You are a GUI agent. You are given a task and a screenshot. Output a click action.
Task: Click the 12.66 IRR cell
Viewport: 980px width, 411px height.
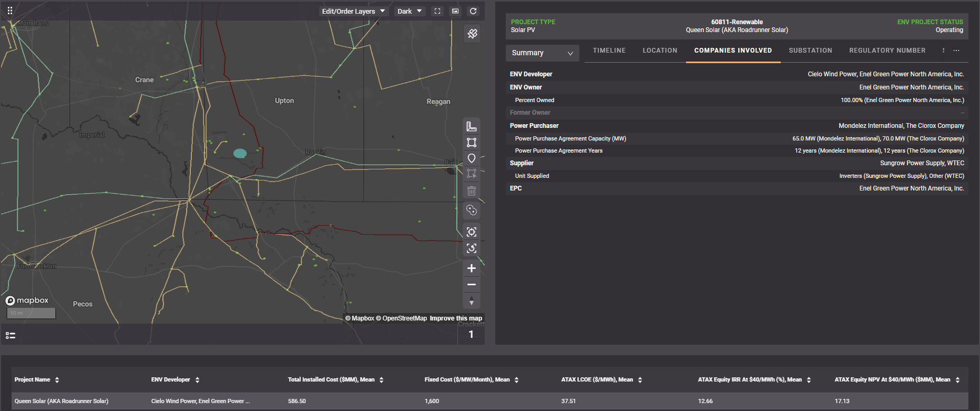pos(706,401)
